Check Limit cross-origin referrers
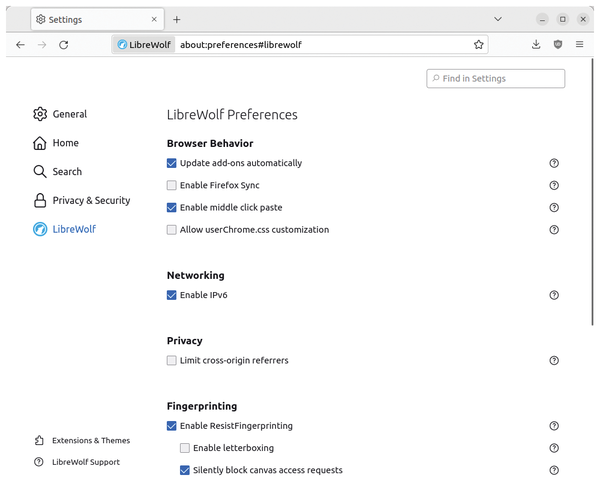The image size is (600, 493). (x=171, y=361)
